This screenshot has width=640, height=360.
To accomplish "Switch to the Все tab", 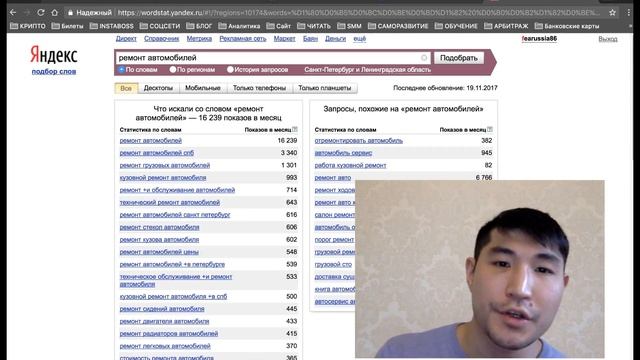I will [x=126, y=88].
